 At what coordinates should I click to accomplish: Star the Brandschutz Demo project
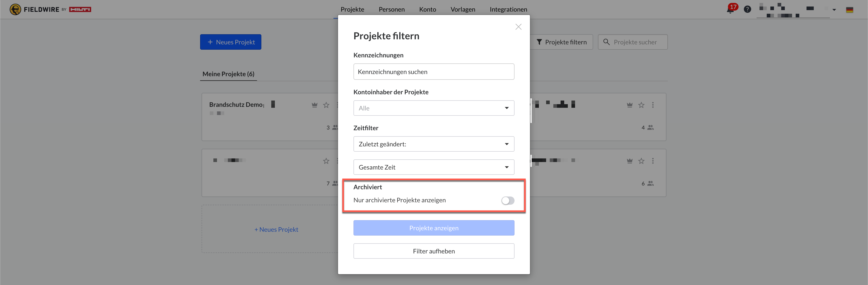(326, 105)
